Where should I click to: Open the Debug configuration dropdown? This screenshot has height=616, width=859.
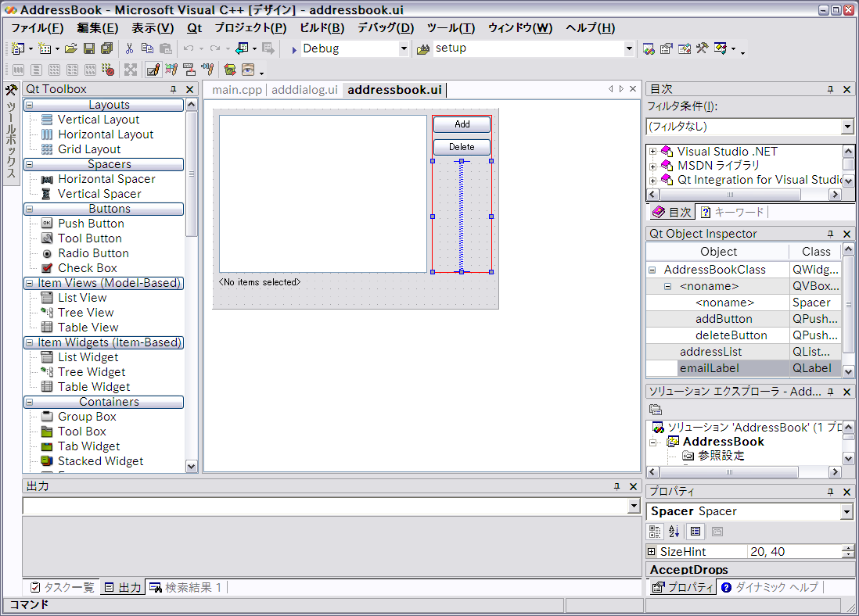click(404, 48)
